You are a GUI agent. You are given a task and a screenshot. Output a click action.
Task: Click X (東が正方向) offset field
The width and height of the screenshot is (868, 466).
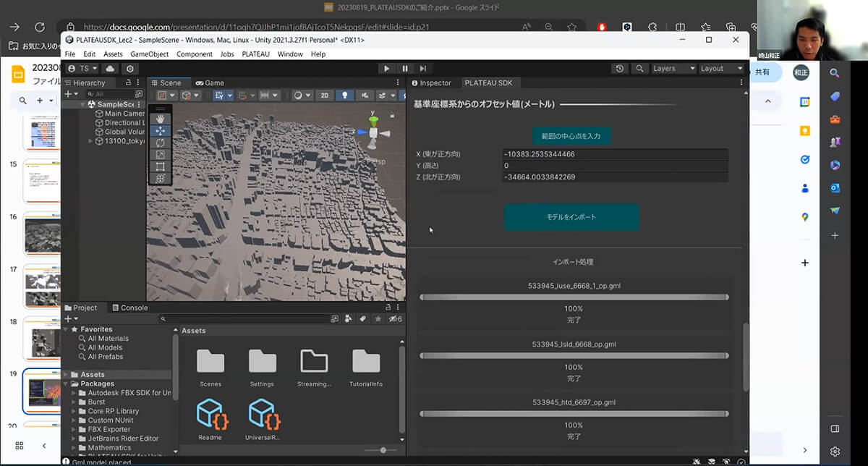pyautogui.click(x=615, y=154)
